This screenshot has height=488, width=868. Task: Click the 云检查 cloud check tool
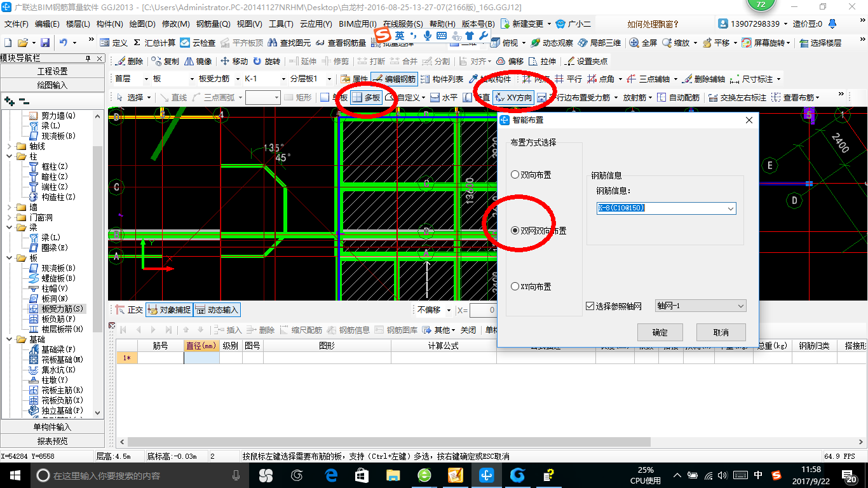[x=198, y=43]
